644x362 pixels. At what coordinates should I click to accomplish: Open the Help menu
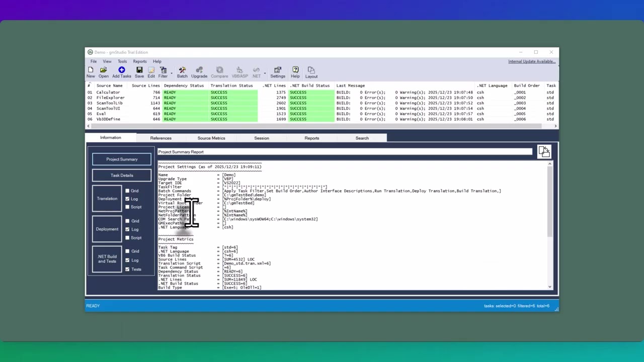coord(157,61)
